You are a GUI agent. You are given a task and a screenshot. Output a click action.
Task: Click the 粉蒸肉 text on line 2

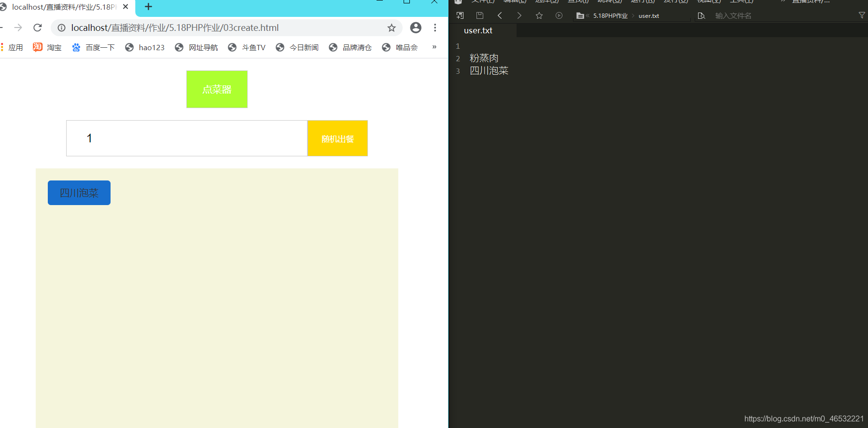tap(484, 58)
